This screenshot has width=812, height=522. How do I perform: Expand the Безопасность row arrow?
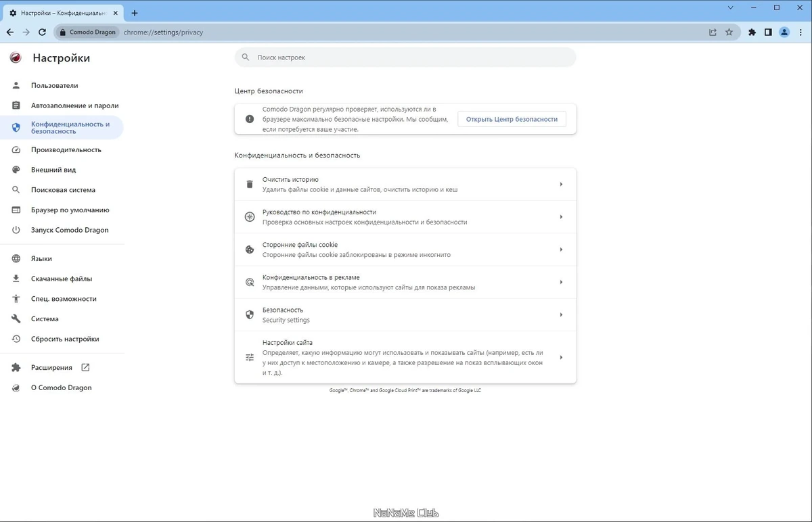pos(561,314)
